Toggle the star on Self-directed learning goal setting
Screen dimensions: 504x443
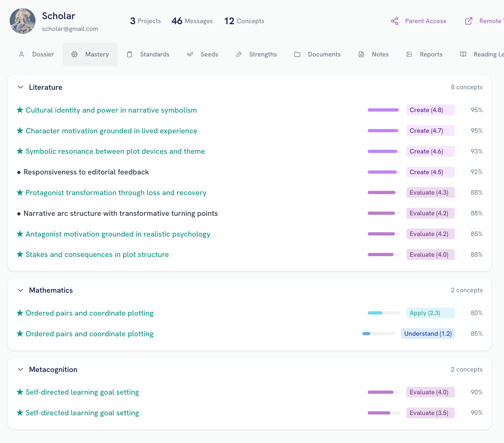[x=20, y=392]
